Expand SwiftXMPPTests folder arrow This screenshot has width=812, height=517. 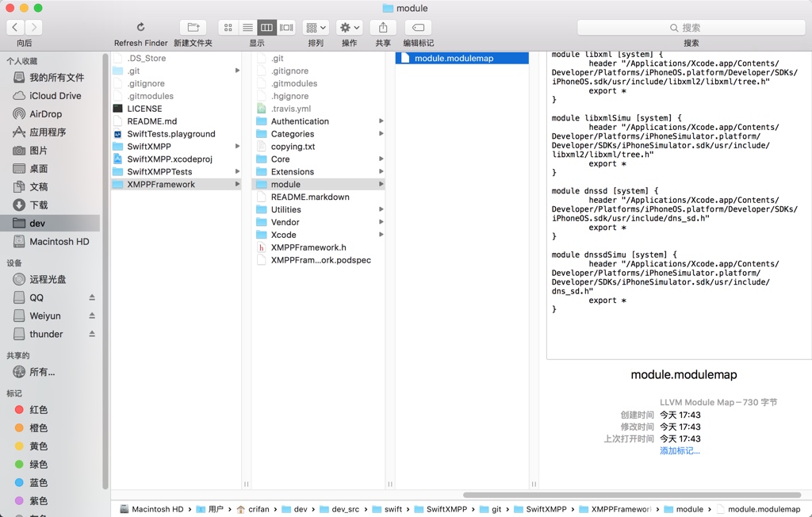coord(237,171)
